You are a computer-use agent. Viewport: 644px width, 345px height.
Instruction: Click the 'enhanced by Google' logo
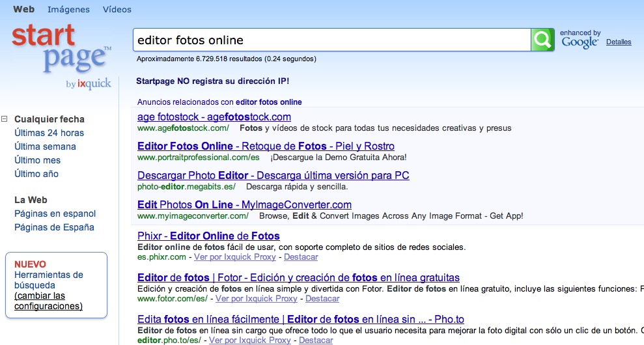[x=580, y=40]
